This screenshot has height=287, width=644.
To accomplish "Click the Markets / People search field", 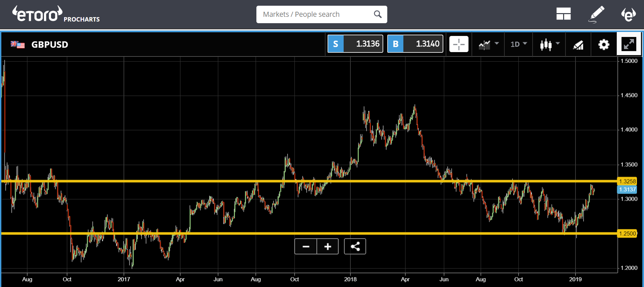I will point(315,14).
